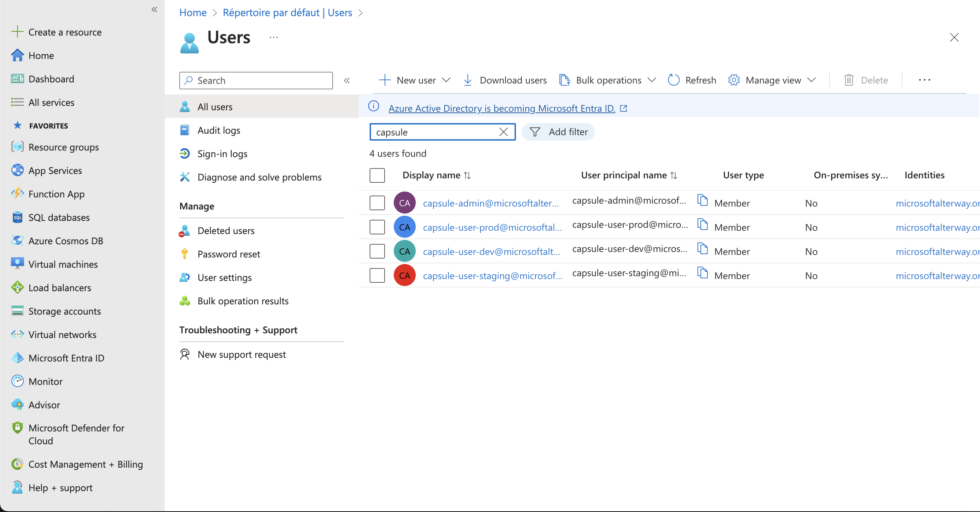Click the greyed-out Delete trash icon
980x512 pixels.
pos(849,80)
